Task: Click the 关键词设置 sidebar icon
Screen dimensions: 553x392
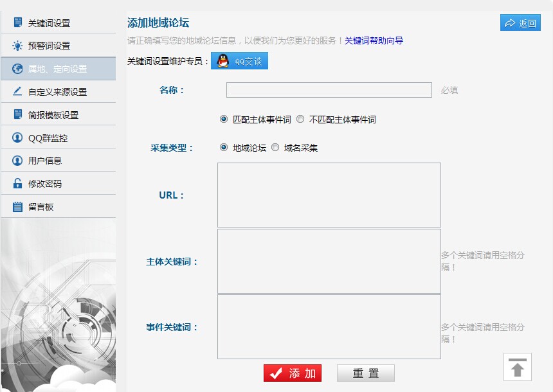Action: tap(17, 23)
